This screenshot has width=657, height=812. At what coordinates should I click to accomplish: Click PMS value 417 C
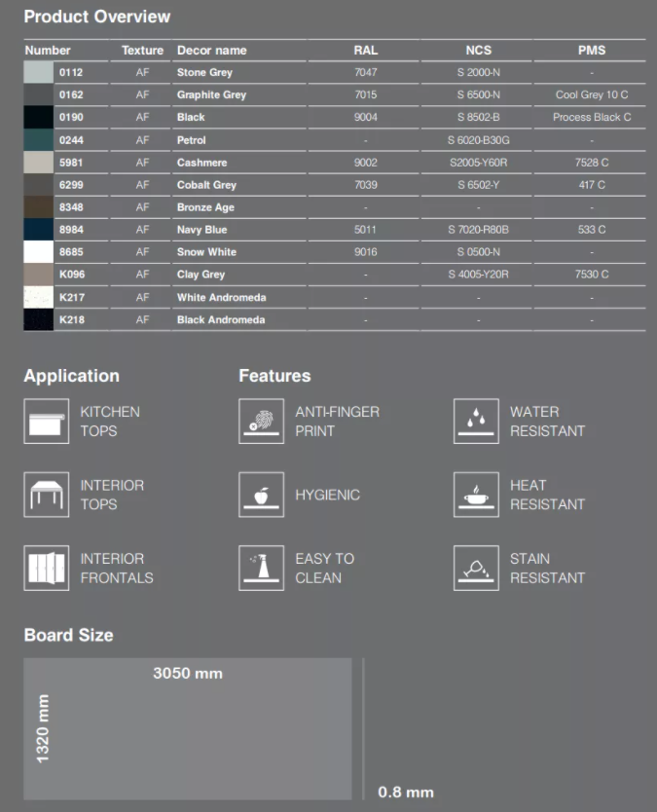click(x=592, y=185)
